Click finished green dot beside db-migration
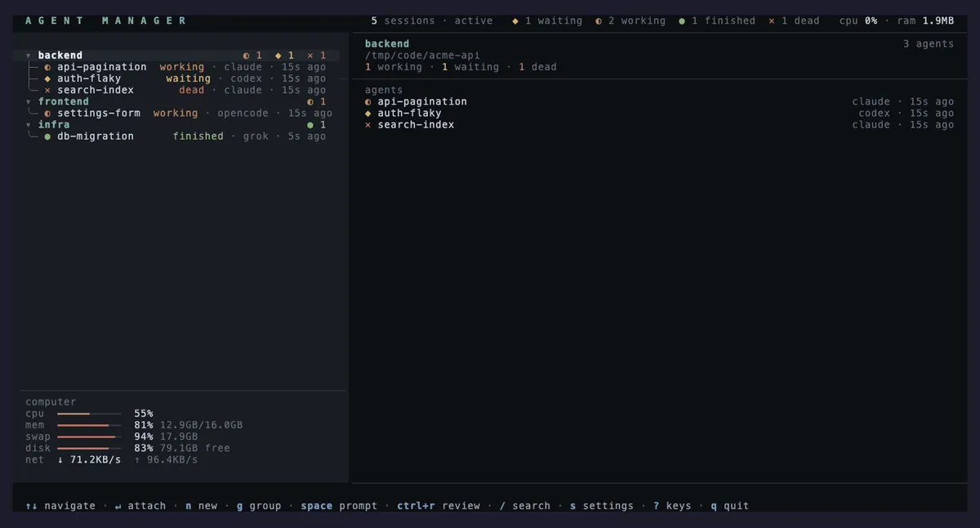The height and width of the screenshot is (528, 980). [47, 136]
